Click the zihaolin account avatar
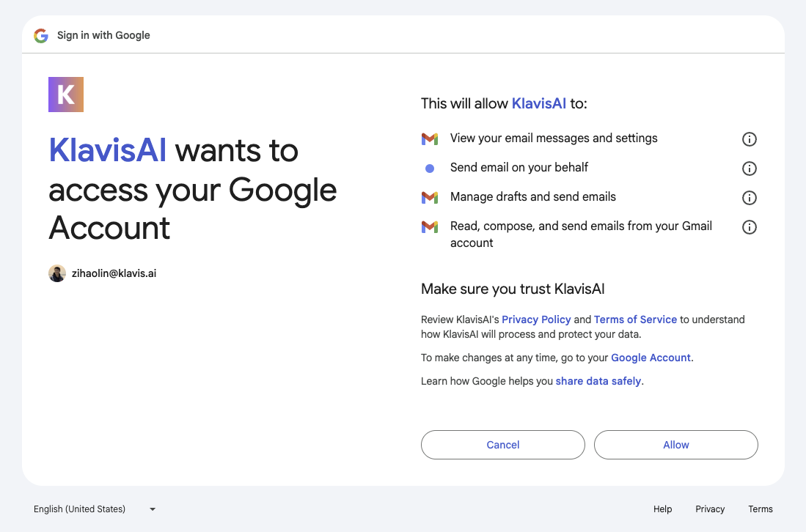806x532 pixels. click(x=57, y=273)
